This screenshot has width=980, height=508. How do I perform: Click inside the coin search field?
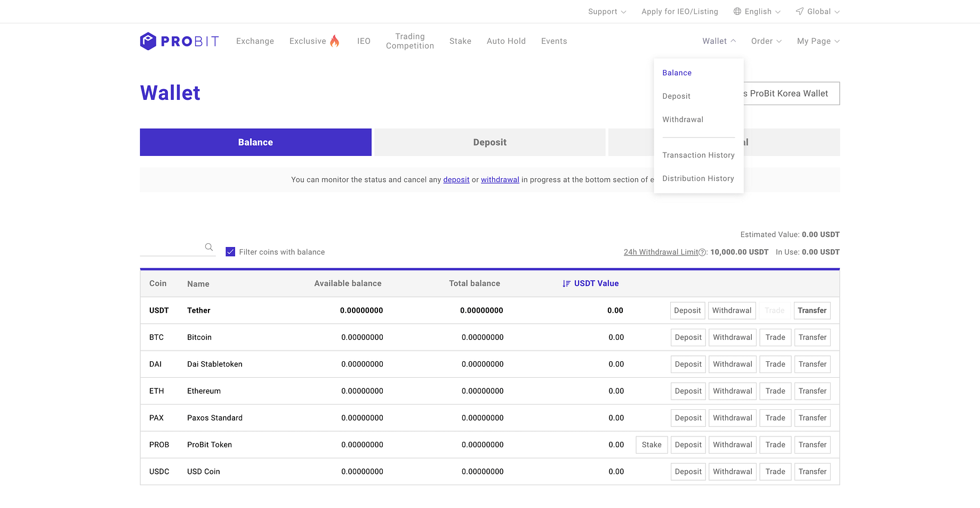tap(176, 247)
